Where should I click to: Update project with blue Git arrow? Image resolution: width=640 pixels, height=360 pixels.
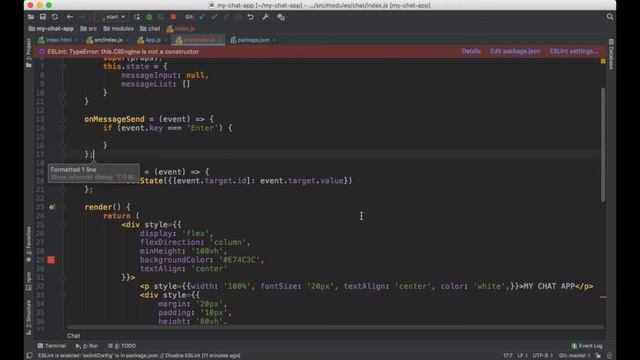(x=202, y=17)
